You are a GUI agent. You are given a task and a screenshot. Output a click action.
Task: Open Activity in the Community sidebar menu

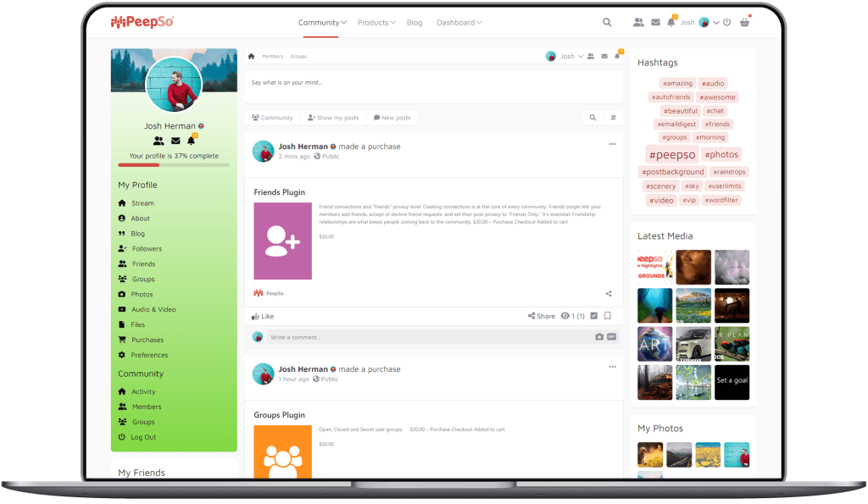tap(136, 391)
